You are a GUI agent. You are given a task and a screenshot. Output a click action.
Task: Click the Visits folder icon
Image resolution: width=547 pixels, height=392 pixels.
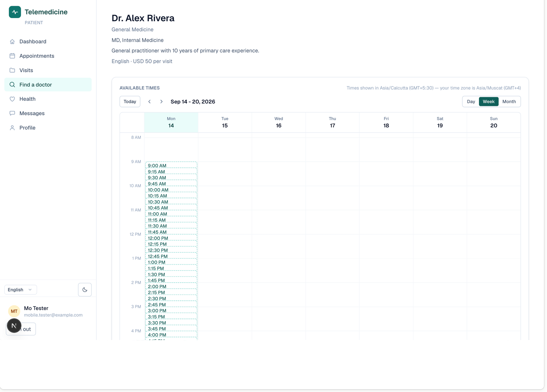click(x=12, y=70)
